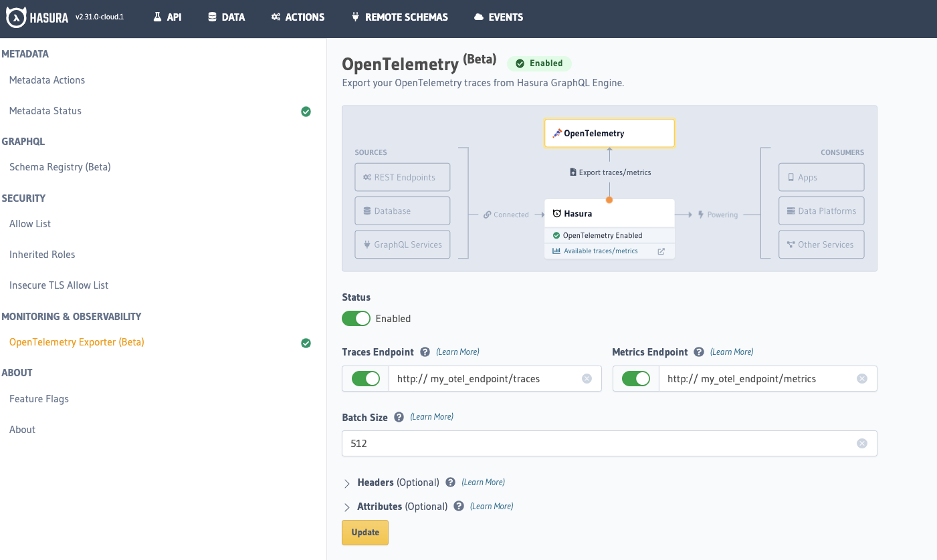Open Feature Flags page
This screenshot has height=560, width=937.
click(x=39, y=399)
